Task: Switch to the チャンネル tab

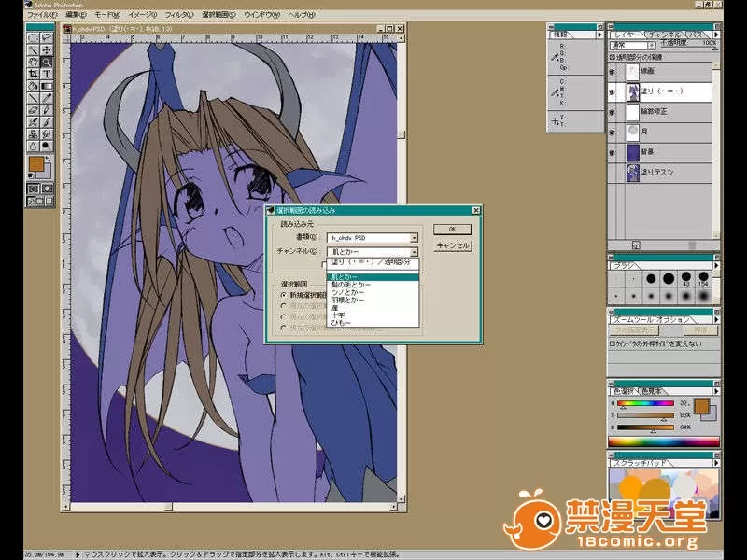Action: (665, 34)
